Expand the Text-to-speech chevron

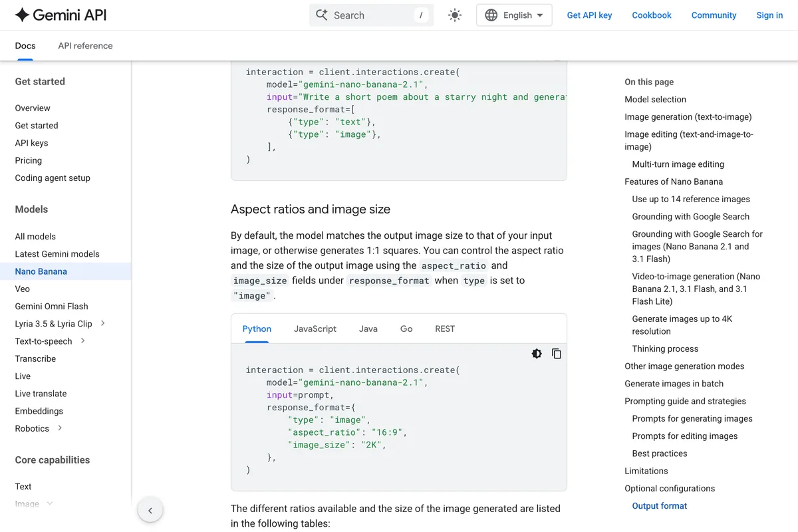click(x=82, y=340)
